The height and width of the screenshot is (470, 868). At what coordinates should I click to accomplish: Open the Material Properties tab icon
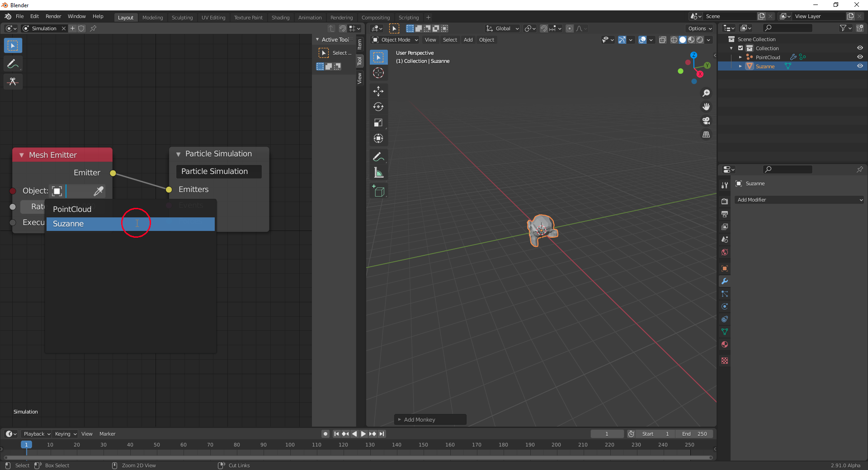725,344
